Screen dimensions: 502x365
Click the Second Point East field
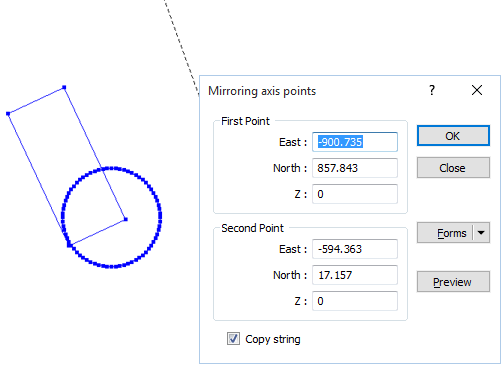[x=355, y=249]
